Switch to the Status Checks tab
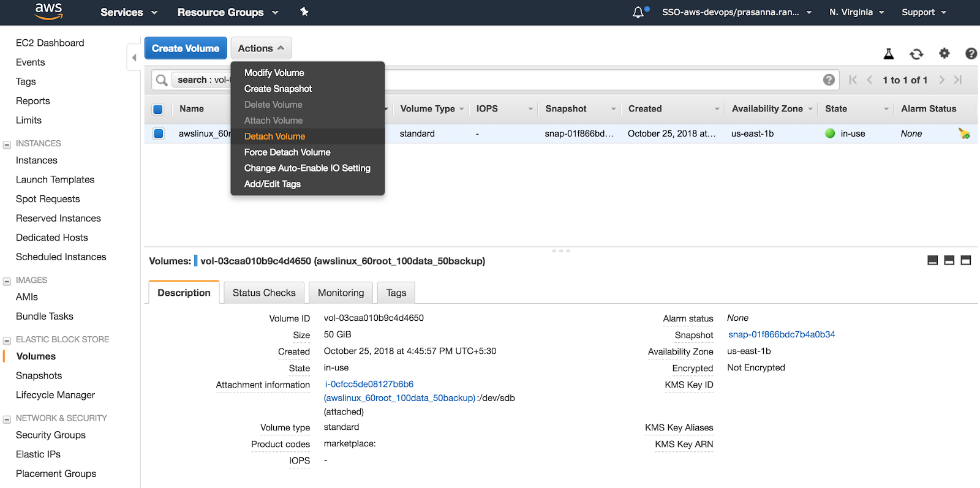Screen dimensions: 980x488 point(264,293)
